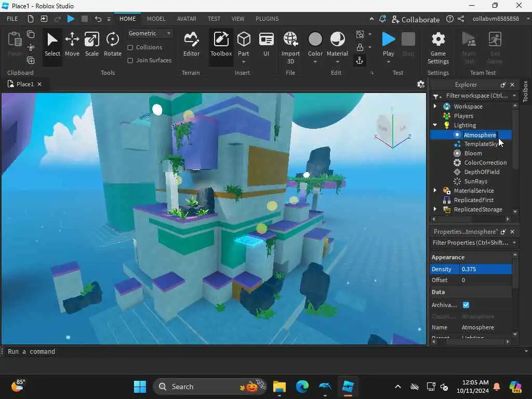
Task: Select DepthOfField in Explorer
Action: (482, 171)
